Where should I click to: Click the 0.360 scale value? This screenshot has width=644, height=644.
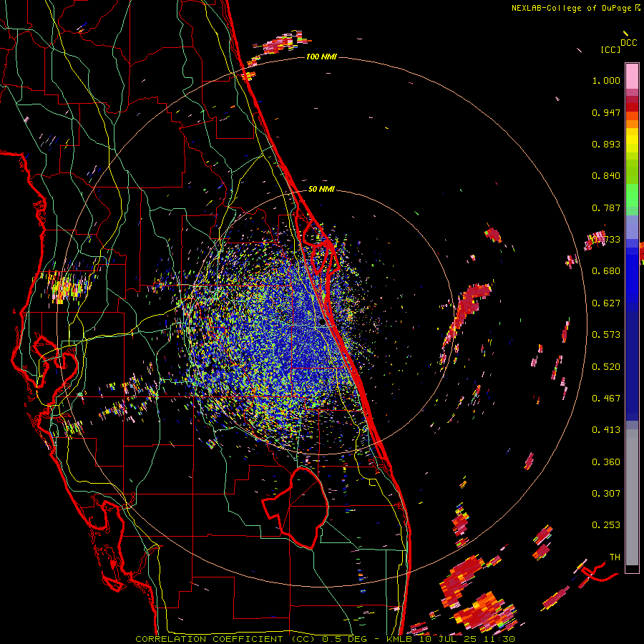click(606, 462)
